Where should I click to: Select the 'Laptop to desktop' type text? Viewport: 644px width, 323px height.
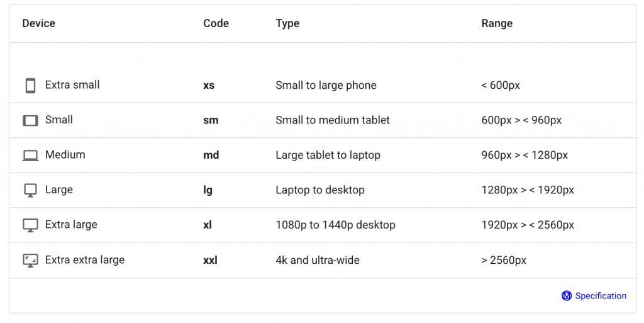(320, 190)
